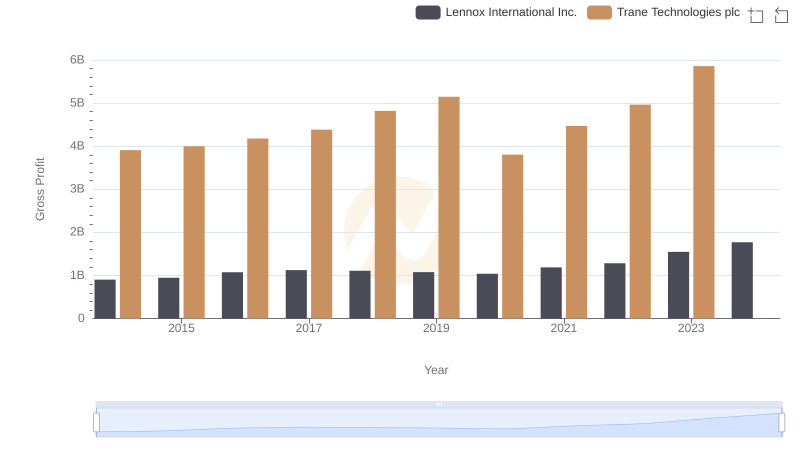Click the 2021 x-axis label
Image resolution: width=800 pixels, height=461 pixels.
564,328
